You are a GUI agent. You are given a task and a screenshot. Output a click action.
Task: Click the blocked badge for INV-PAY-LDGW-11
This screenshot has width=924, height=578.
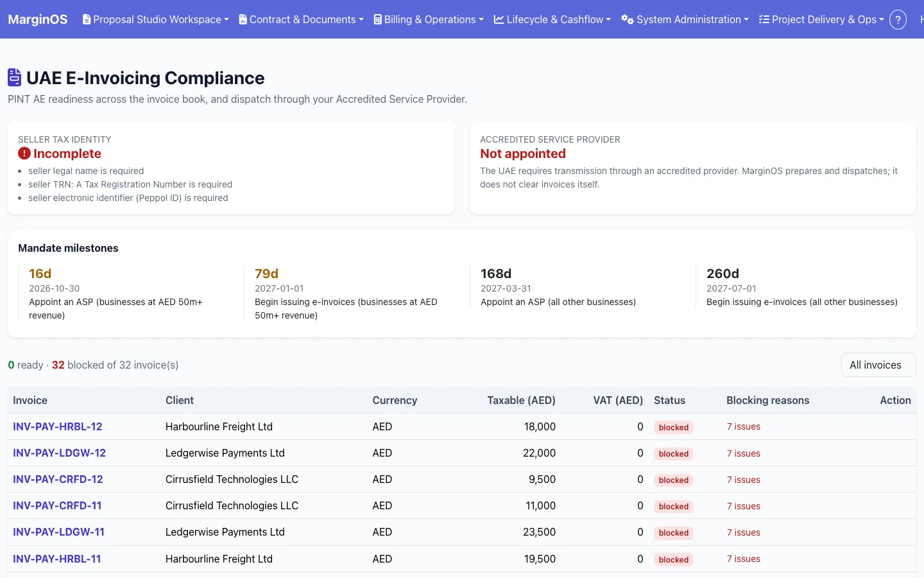[x=673, y=532]
